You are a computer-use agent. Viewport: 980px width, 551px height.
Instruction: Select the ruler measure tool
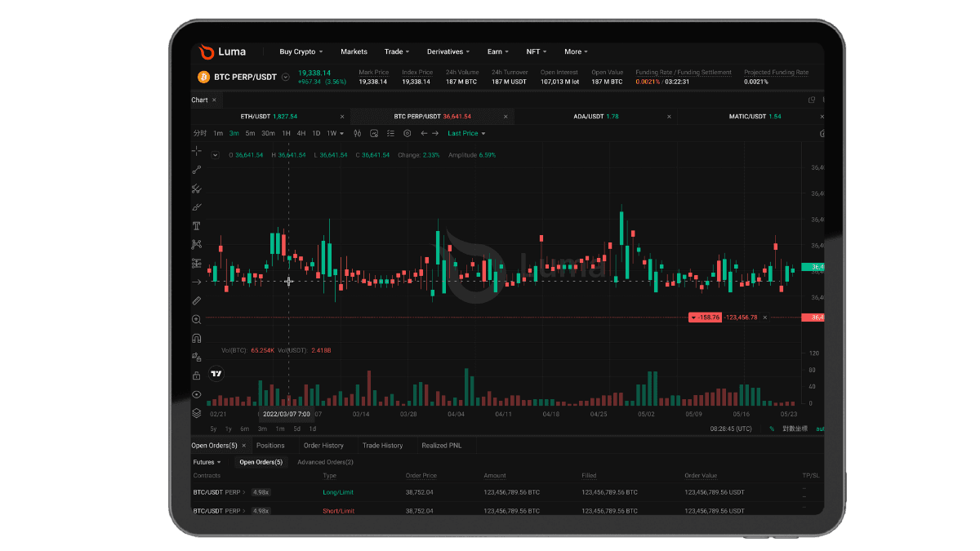pos(196,301)
